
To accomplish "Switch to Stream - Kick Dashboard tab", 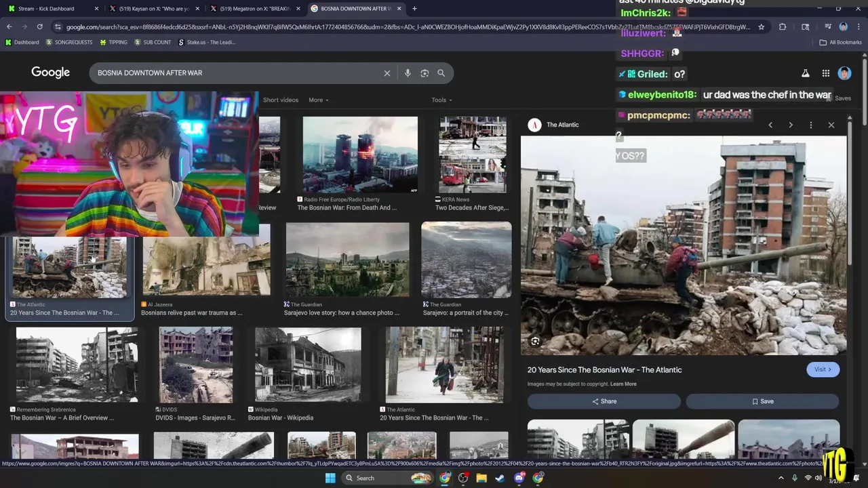I will pyautogui.click(x=53, y=9).
